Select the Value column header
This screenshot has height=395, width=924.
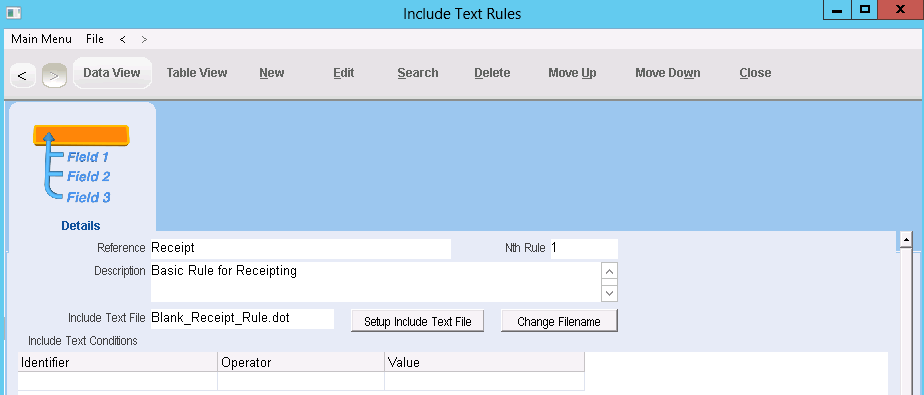coord(485,363)
